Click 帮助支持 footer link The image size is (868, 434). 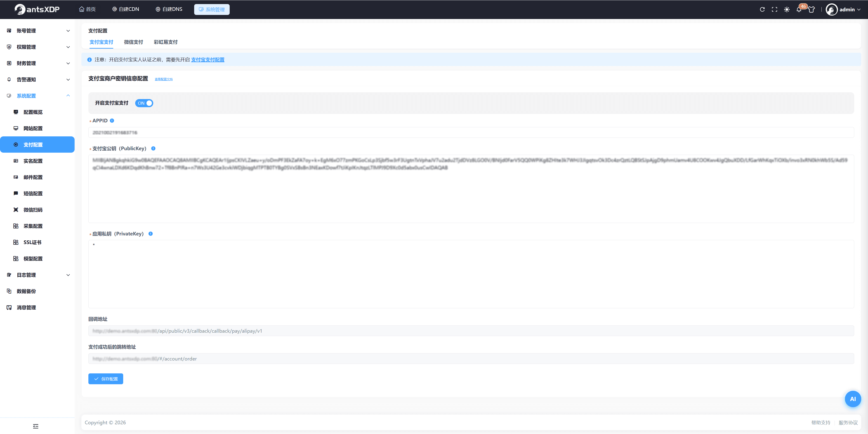tap(821, 422)
